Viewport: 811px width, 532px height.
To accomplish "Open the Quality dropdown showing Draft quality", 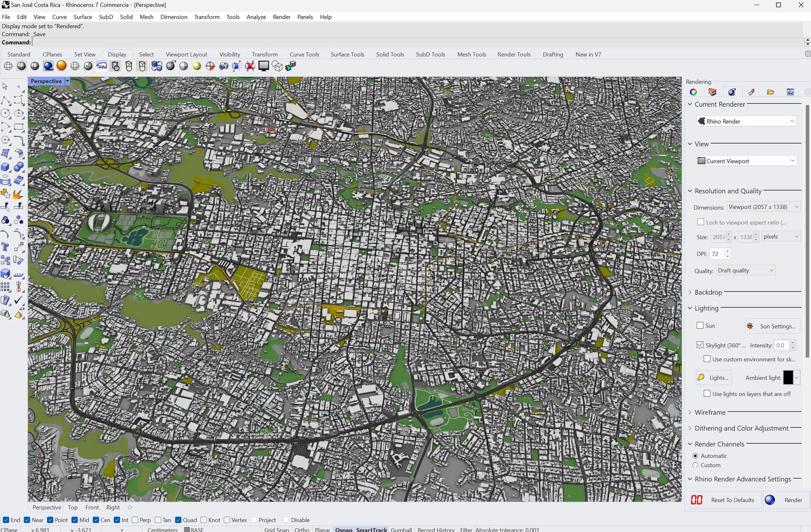I will (746, 270).
